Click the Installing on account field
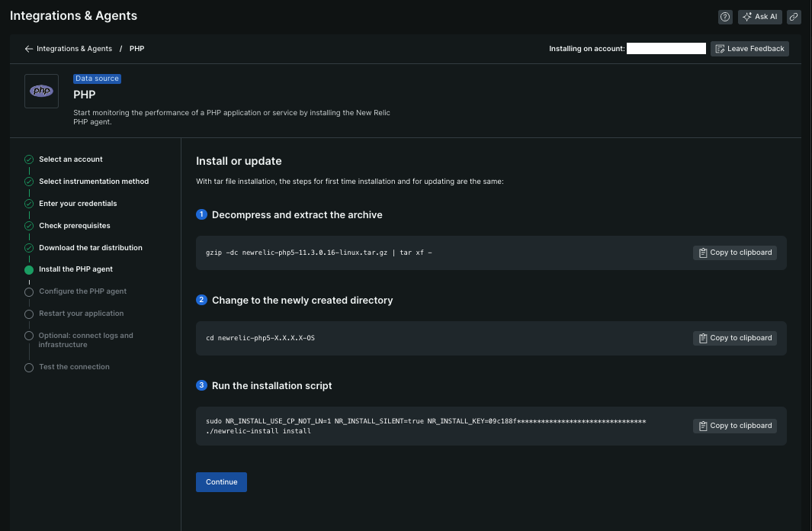 click(x=666, y=49)
